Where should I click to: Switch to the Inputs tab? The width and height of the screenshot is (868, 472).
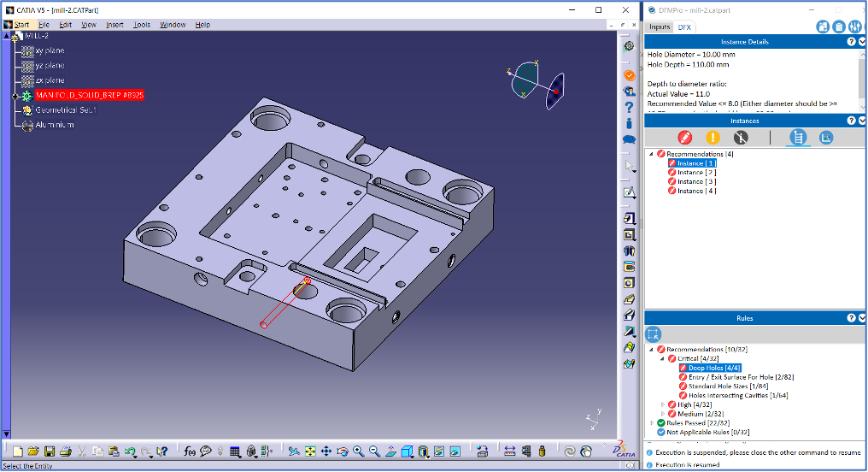coord(660,27)
